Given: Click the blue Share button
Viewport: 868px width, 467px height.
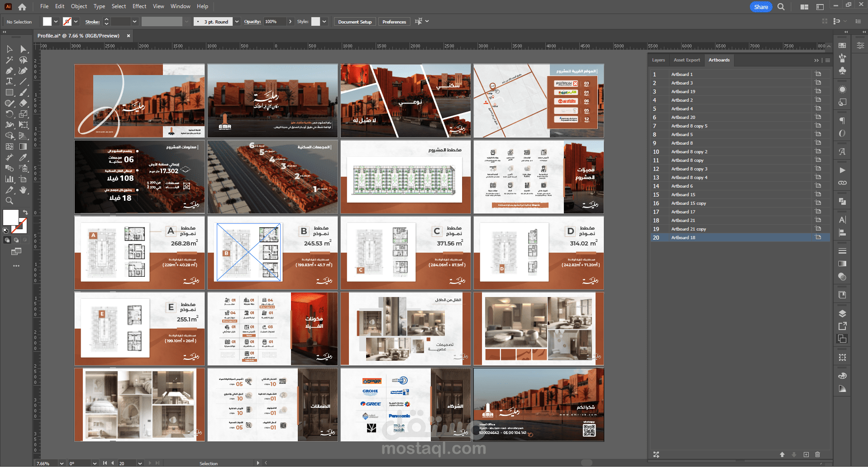Looking at the screenshot, I should click(760, 7).
